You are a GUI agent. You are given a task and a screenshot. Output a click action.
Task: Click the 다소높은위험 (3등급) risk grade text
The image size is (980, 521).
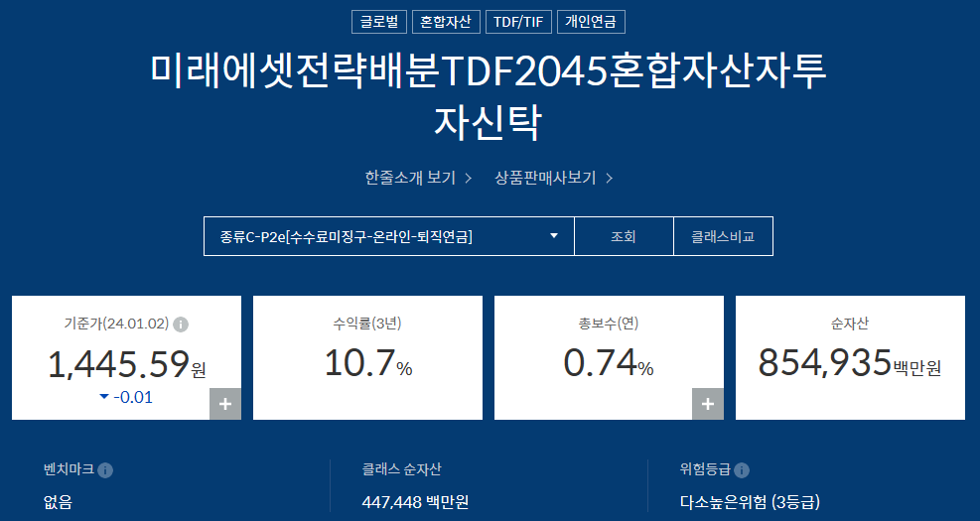click(750, 501)
